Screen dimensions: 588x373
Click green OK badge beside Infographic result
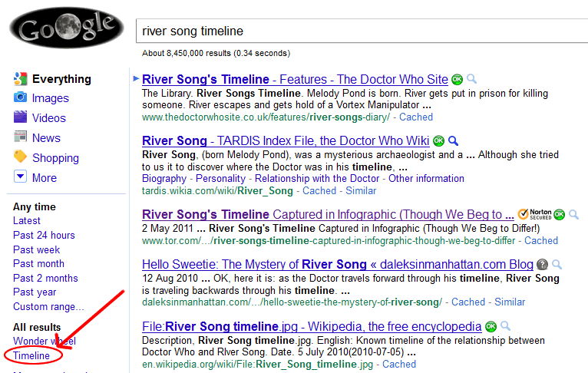coord(559,214)
